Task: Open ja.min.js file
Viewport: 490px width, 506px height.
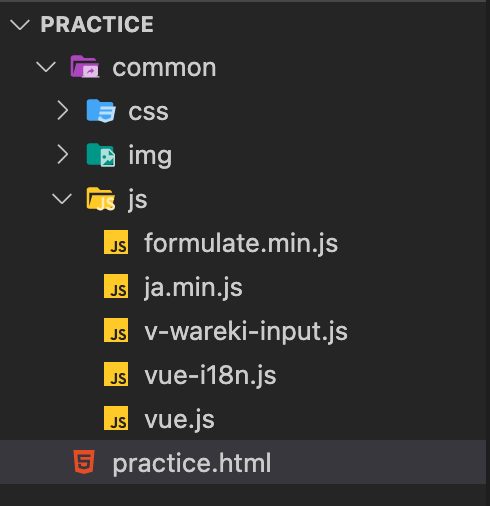Action: point(193,287)
